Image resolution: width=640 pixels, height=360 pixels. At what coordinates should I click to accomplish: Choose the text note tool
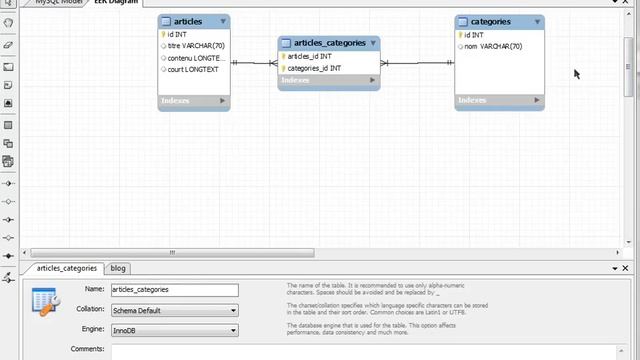pos(8,85)
